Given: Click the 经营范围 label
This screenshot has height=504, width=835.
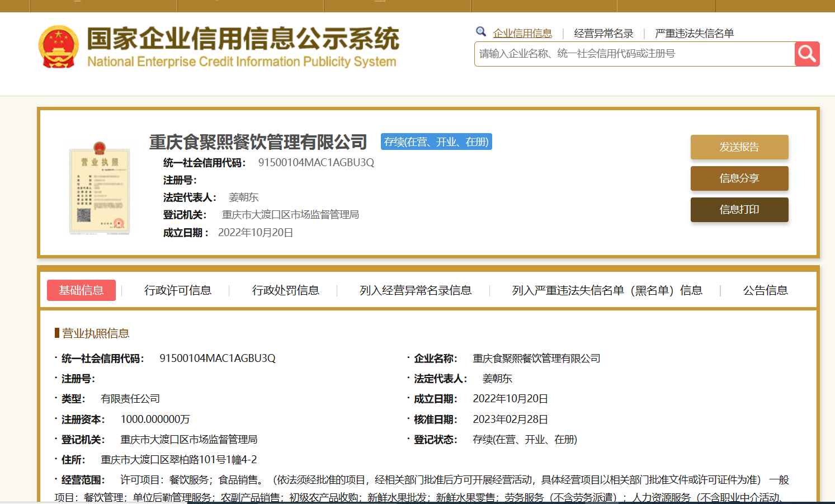Looking at the screenshot, I should [x=83, y=480].
